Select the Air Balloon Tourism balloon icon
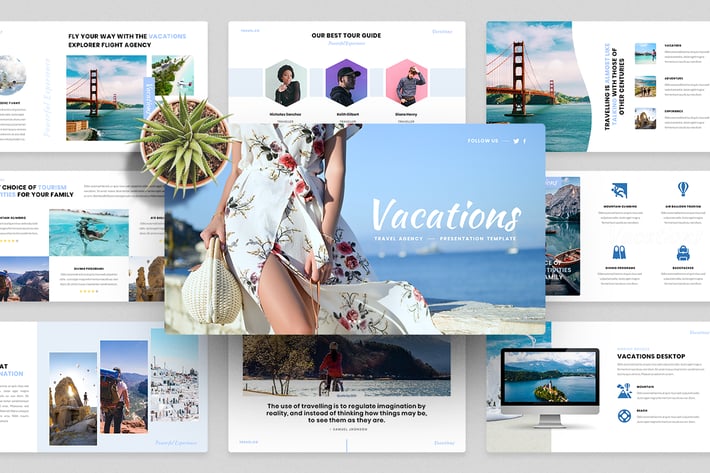710x473 pixels. (x=683, y=189)
